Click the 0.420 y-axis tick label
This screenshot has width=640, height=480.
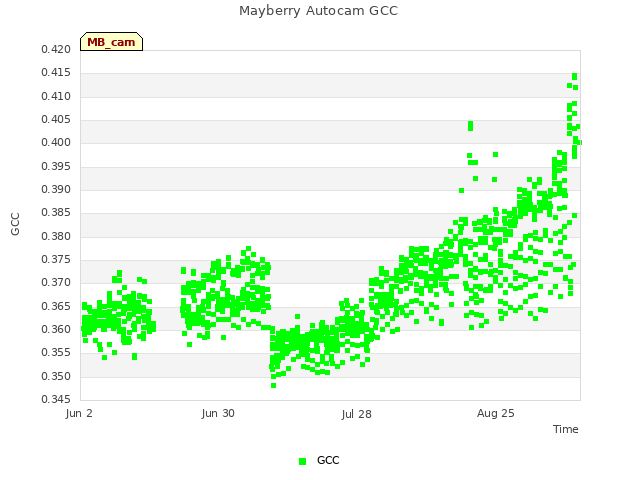(56, 49)
